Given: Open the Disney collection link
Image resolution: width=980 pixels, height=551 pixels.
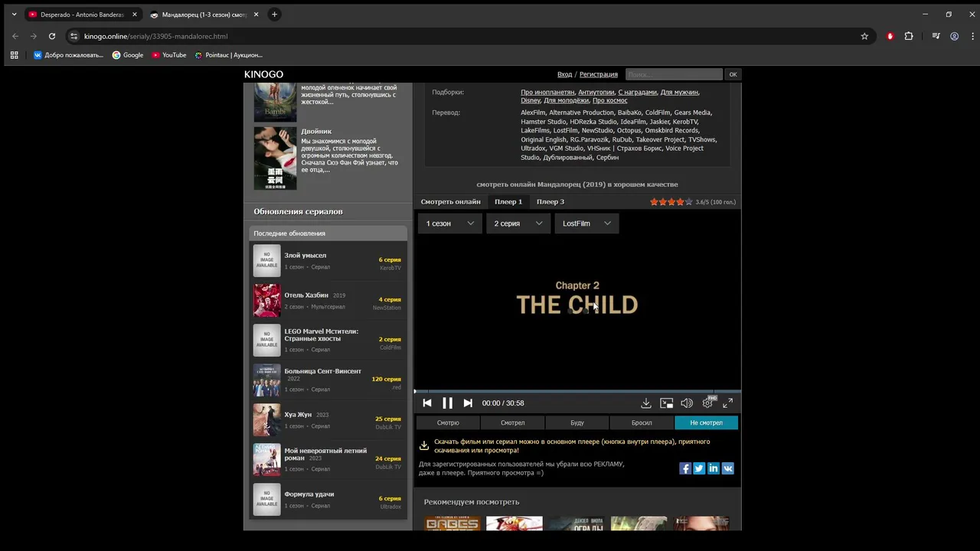Looking at the screenshot, I should click(531, 100).
